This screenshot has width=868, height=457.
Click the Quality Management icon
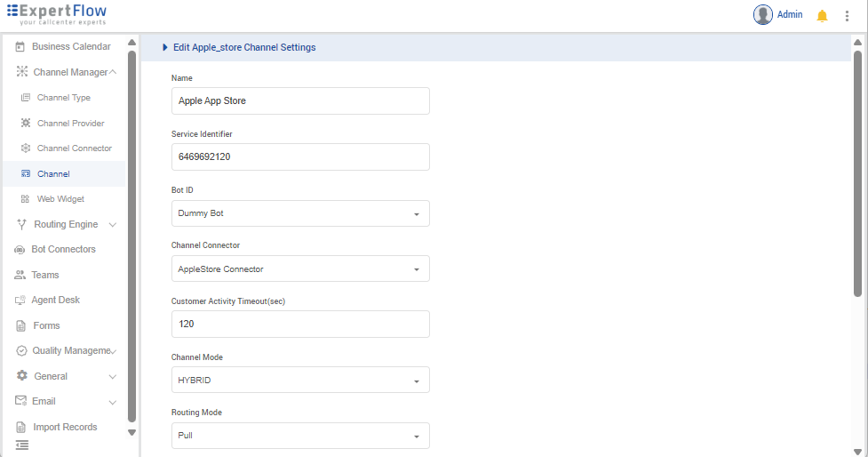(x=21, y=350)
